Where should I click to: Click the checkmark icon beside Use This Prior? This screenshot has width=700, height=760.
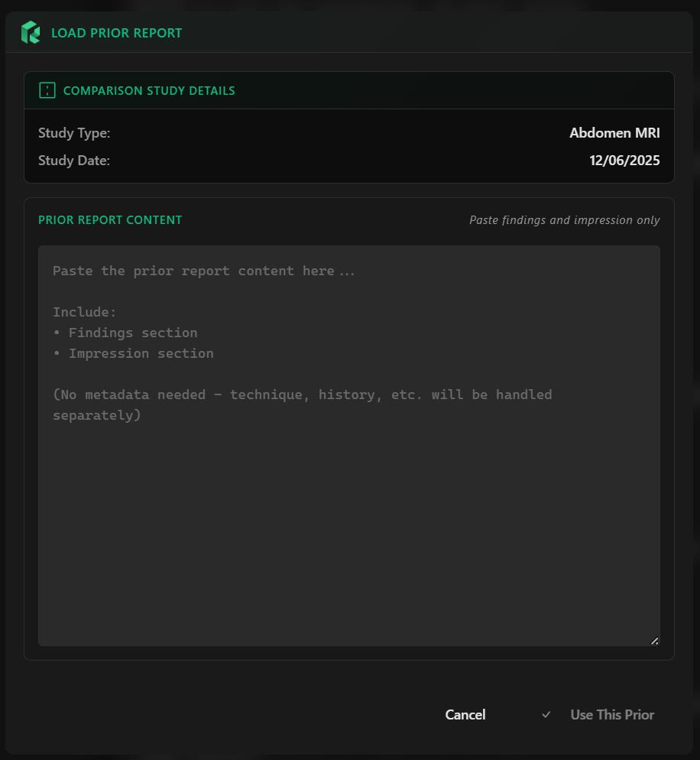tap(546, 715)
